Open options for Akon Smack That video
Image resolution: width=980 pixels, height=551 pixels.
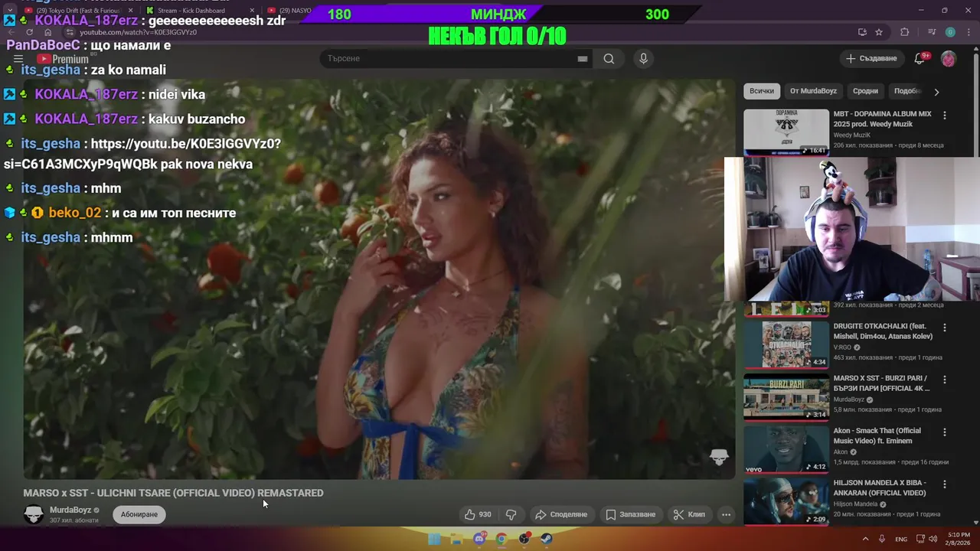(944, 432)
